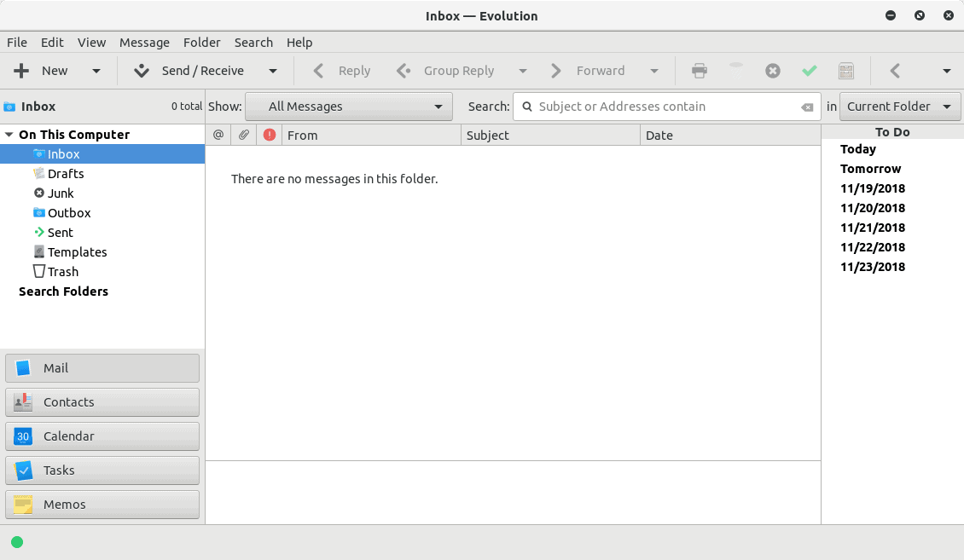Switch to the Calendar view

point(102,436)
